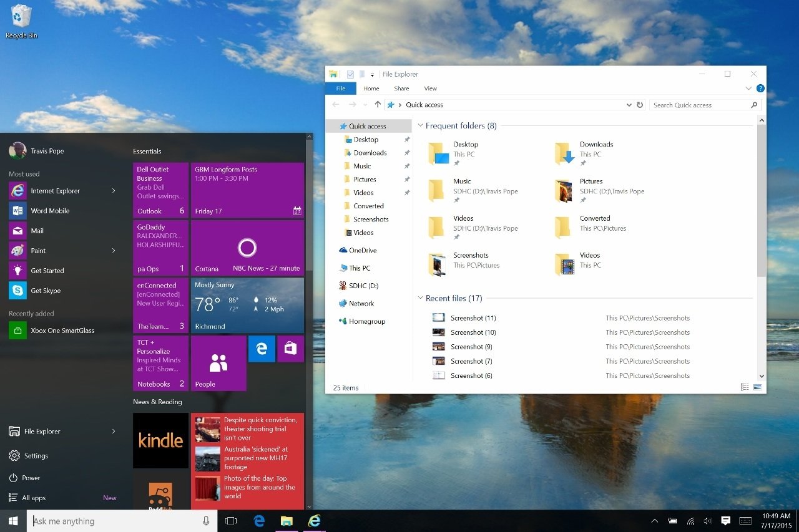Open Task View from the taskbar
Image resolution: width=799 pixels, height=532 pixels.
click(x=231, y=521)
